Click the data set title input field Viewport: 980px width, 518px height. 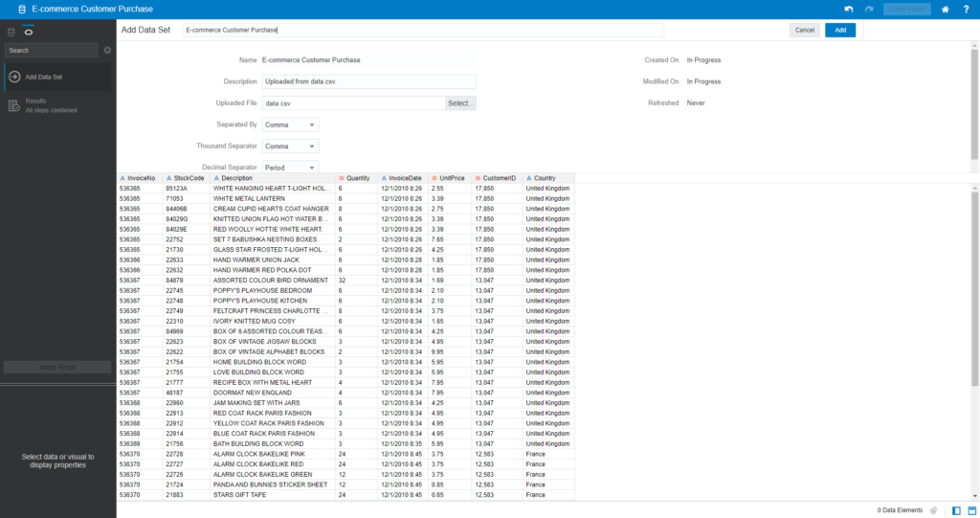click(x=423, y=30)
